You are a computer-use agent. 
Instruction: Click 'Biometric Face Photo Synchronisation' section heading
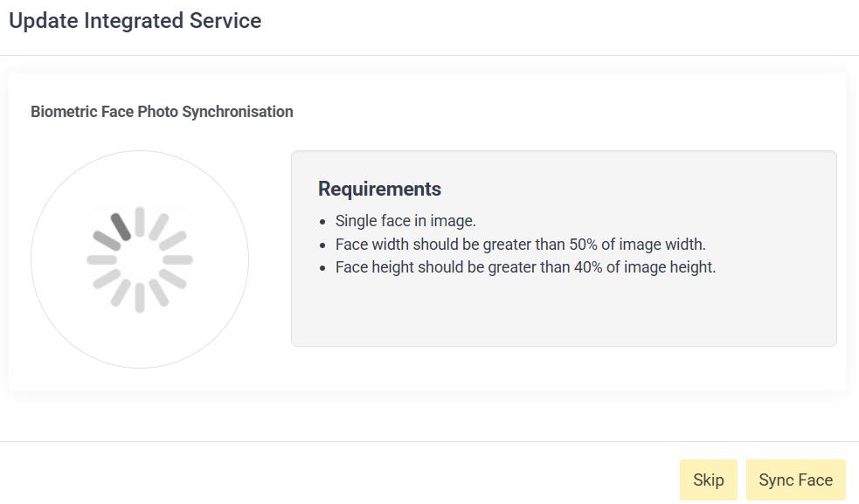click(162, 112)
